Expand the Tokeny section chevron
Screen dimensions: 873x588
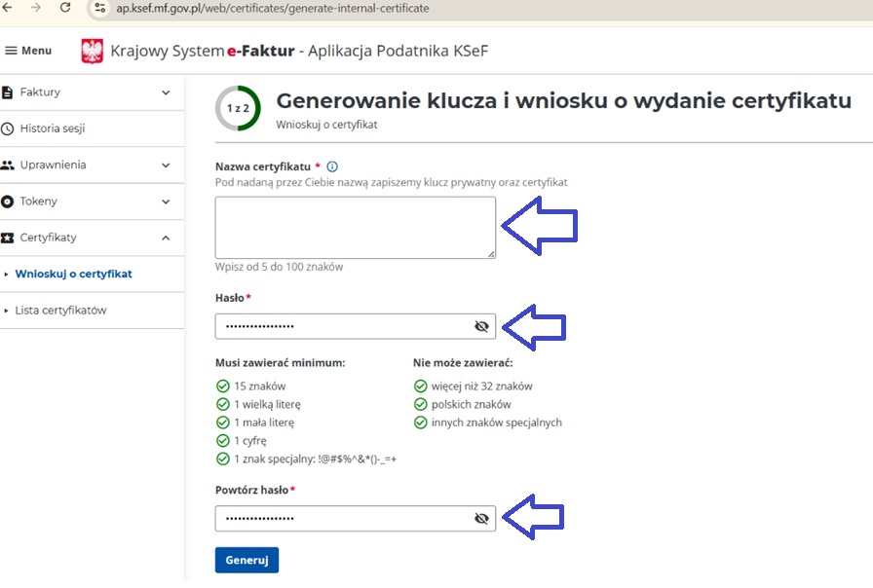(166, 202)
